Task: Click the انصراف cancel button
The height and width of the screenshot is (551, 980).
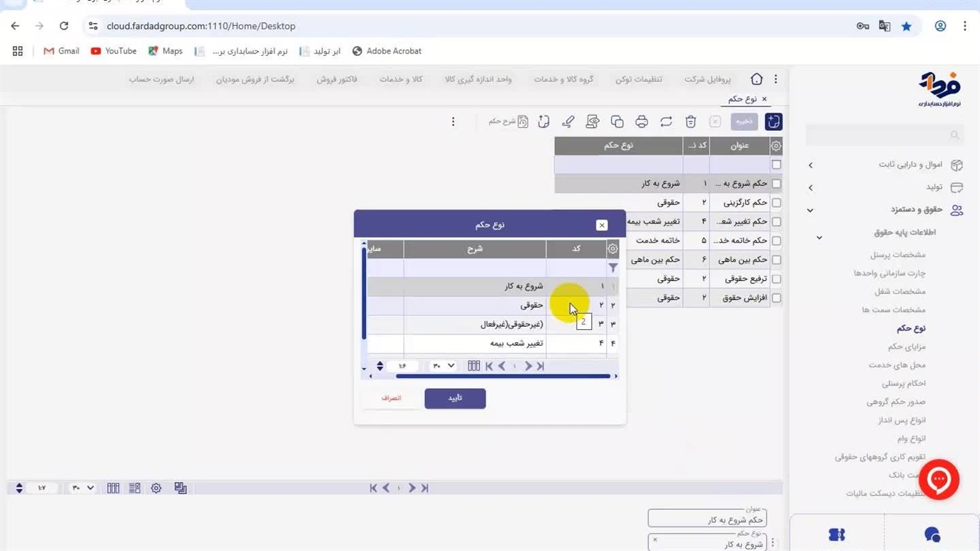Action: point(391,398)
